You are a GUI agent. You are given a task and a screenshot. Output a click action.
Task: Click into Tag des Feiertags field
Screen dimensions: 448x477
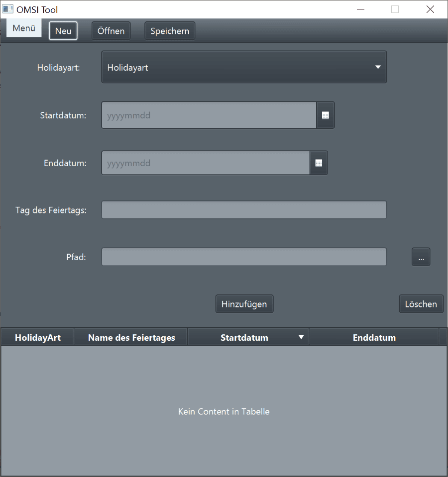point(244,210)
